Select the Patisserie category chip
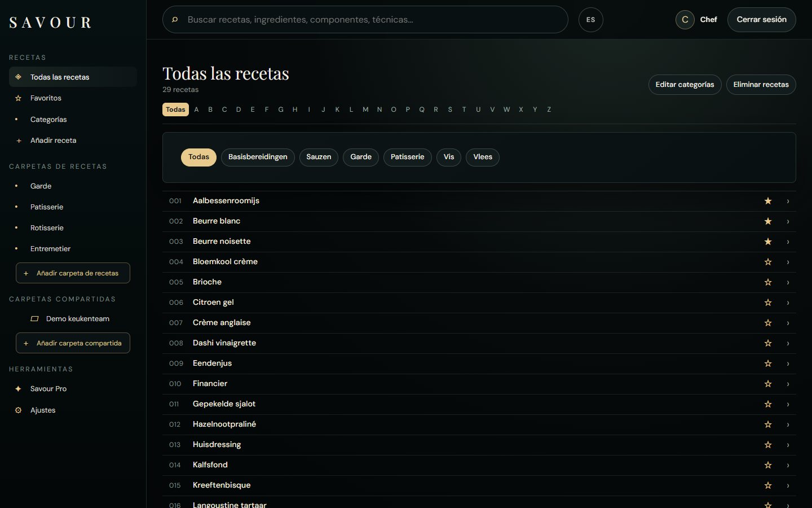The height and width of the screenshot is (508, 812). [407, 157]
